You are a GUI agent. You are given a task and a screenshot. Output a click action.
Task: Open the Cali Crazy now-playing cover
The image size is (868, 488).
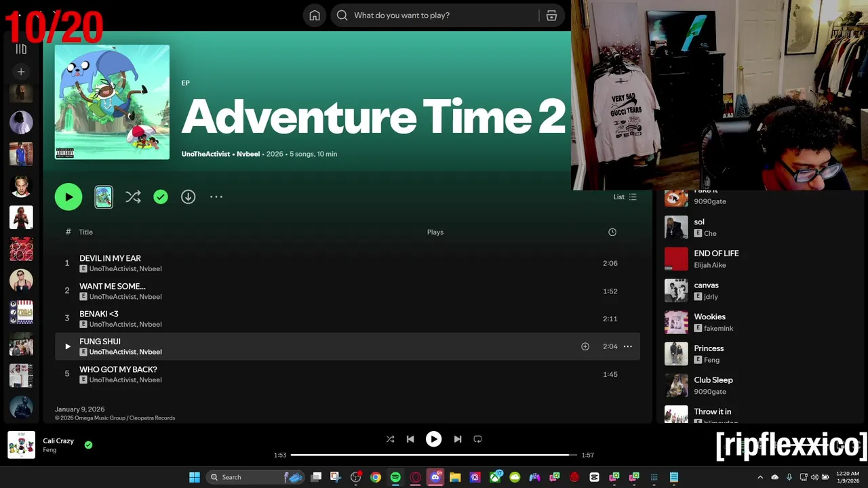[x=21, y=445]
